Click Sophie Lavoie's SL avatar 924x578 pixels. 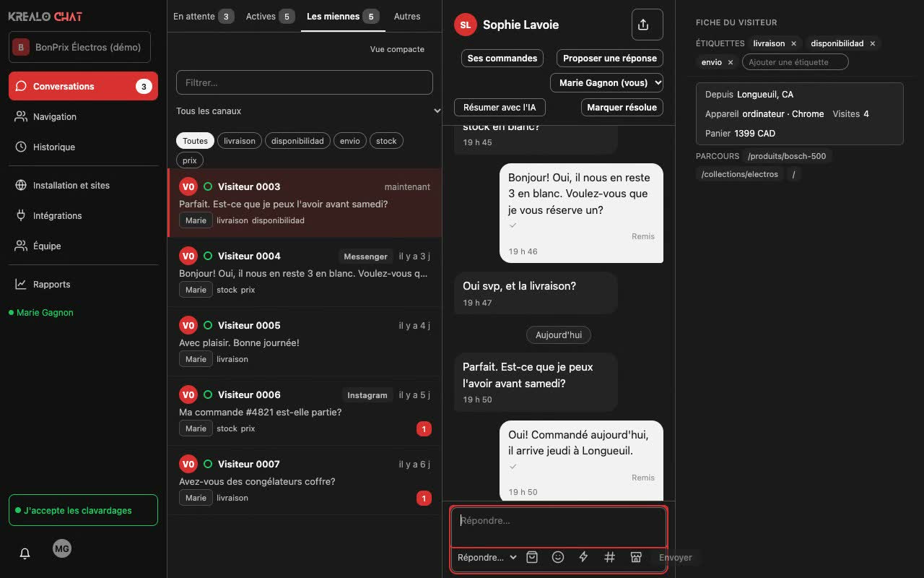click(x=466, y=25)
